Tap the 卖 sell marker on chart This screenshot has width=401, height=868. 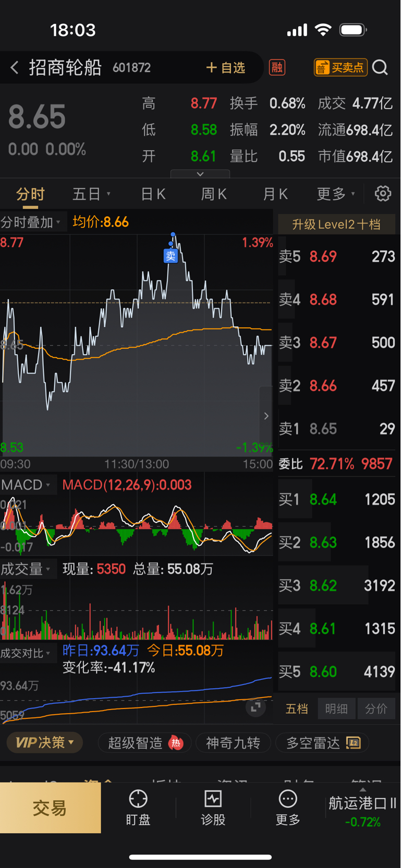171,256
